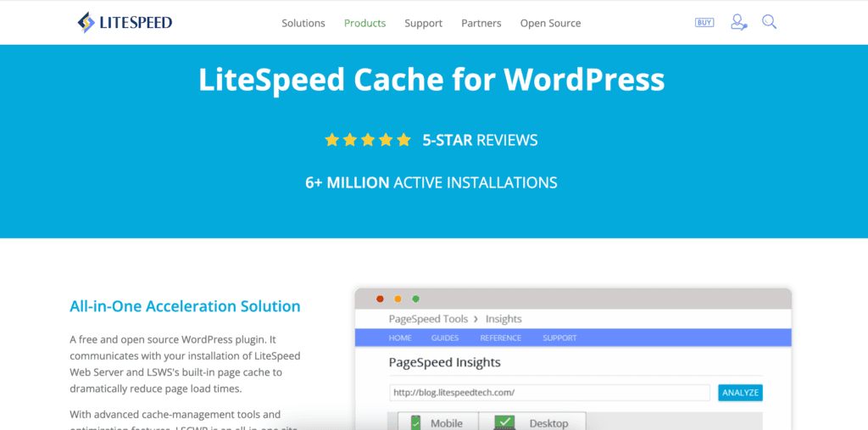Click the LiteSpeed Cache for WordPress heading

click(431, 80)
